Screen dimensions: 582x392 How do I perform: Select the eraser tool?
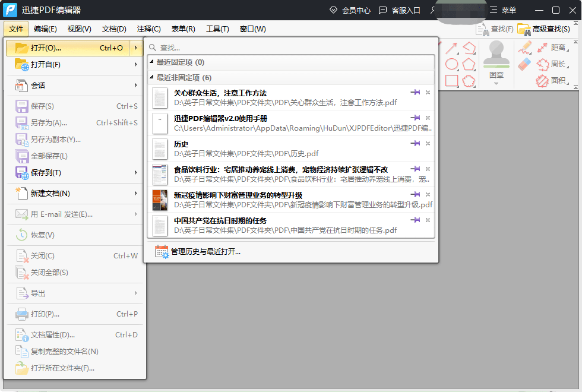pyautogui.click(x=524, y=64)
